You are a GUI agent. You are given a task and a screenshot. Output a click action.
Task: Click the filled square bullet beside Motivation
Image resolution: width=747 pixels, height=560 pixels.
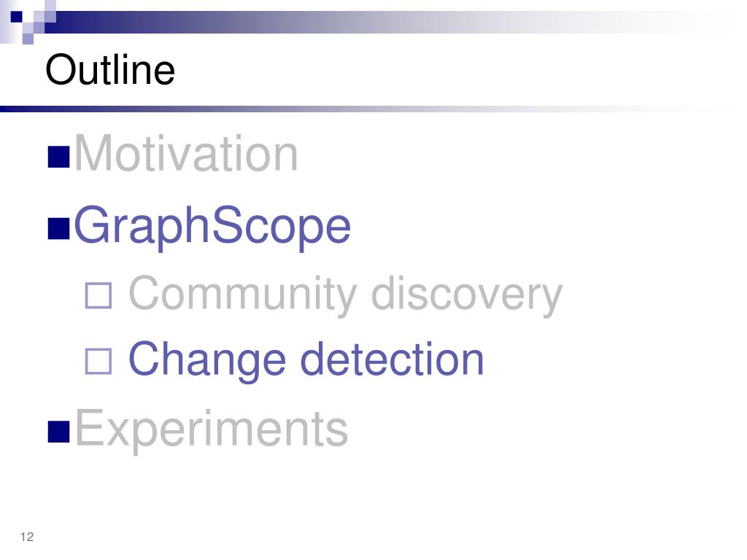[x=59, y=157]
